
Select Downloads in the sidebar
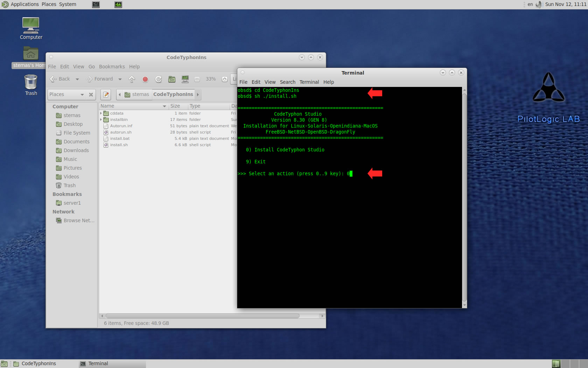[76, 150]
